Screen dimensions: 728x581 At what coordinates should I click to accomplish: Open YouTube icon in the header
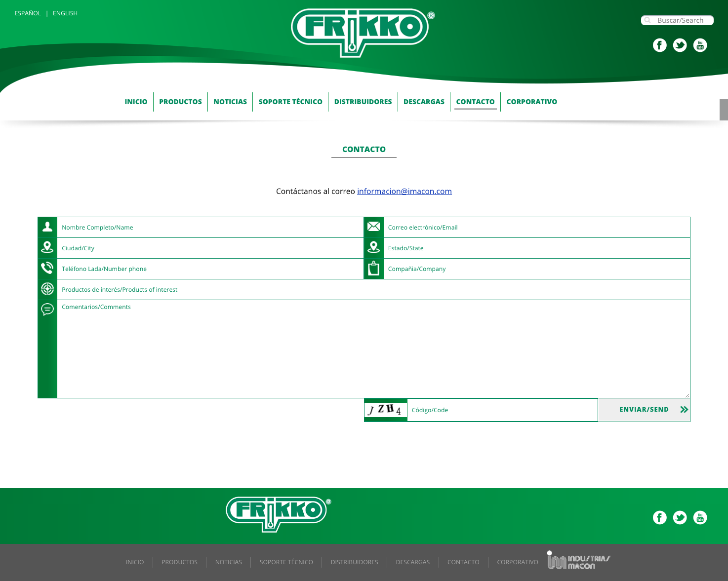point(700,45)
